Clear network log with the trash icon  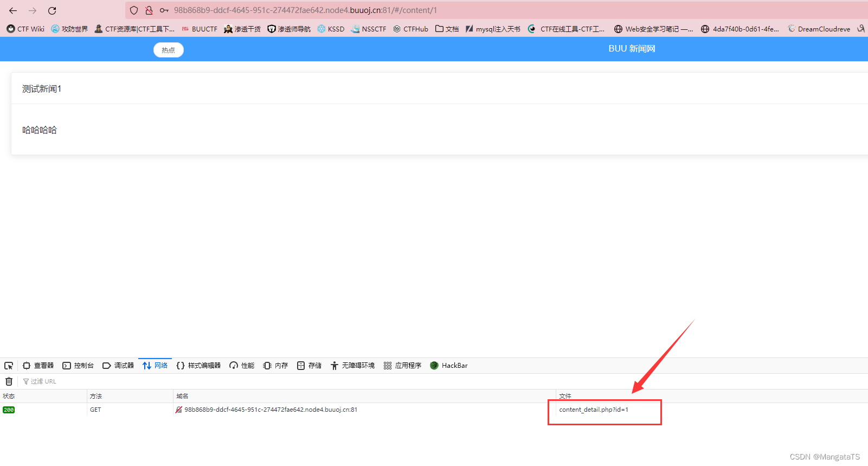click(9, 381)
